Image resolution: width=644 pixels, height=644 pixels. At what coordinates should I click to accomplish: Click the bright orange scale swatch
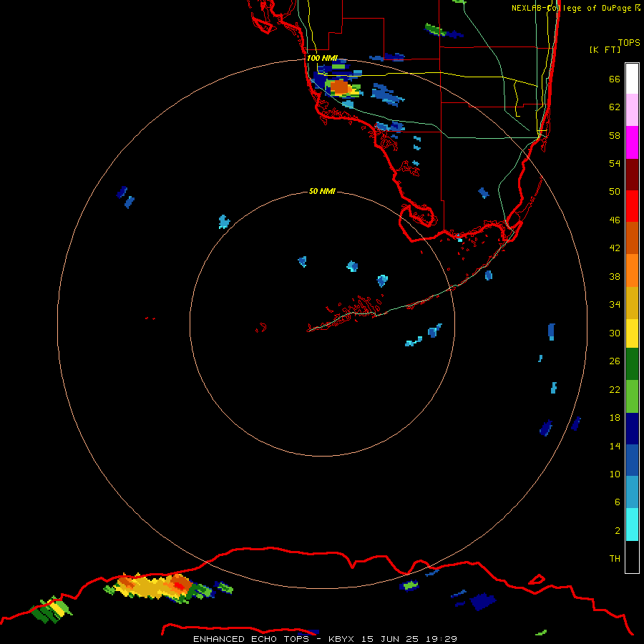click(x=632, y=270)
